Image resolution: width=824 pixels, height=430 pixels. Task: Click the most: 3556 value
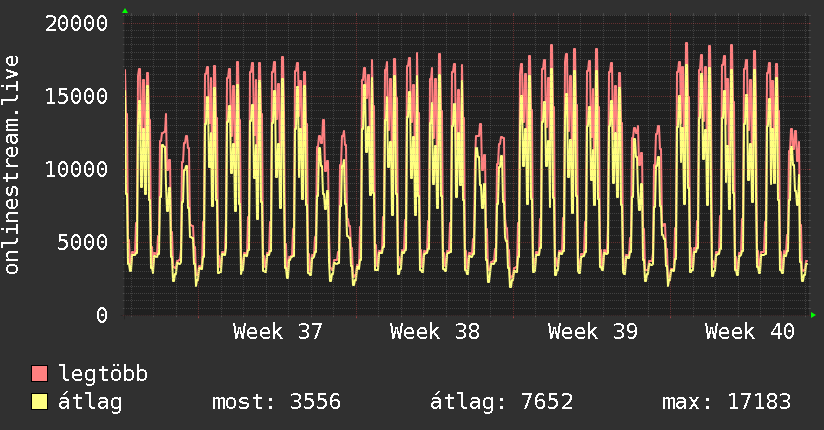tap(276, 402)
